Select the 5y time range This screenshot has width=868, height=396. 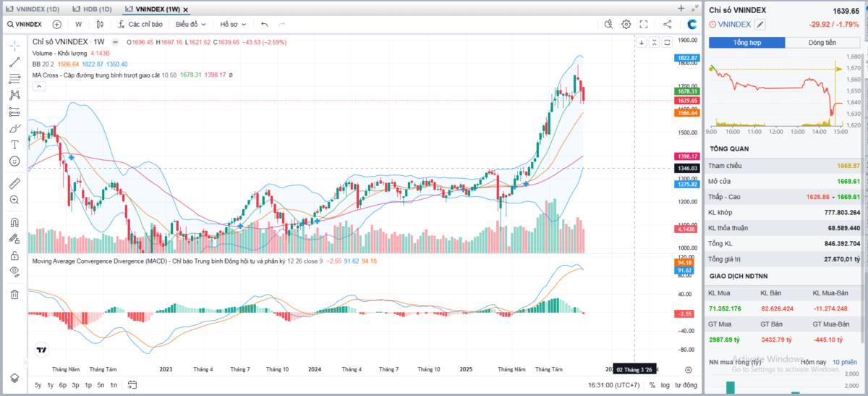pos(38,385)
